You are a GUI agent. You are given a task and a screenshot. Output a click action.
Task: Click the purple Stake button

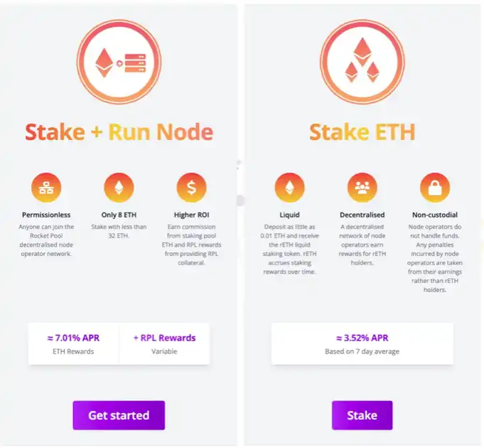pos(362,415)
